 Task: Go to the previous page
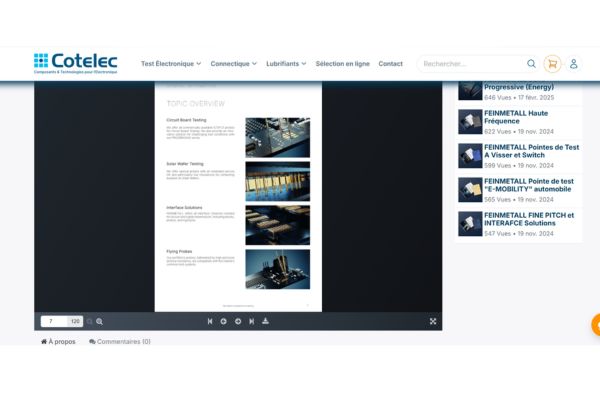[223, 321]
